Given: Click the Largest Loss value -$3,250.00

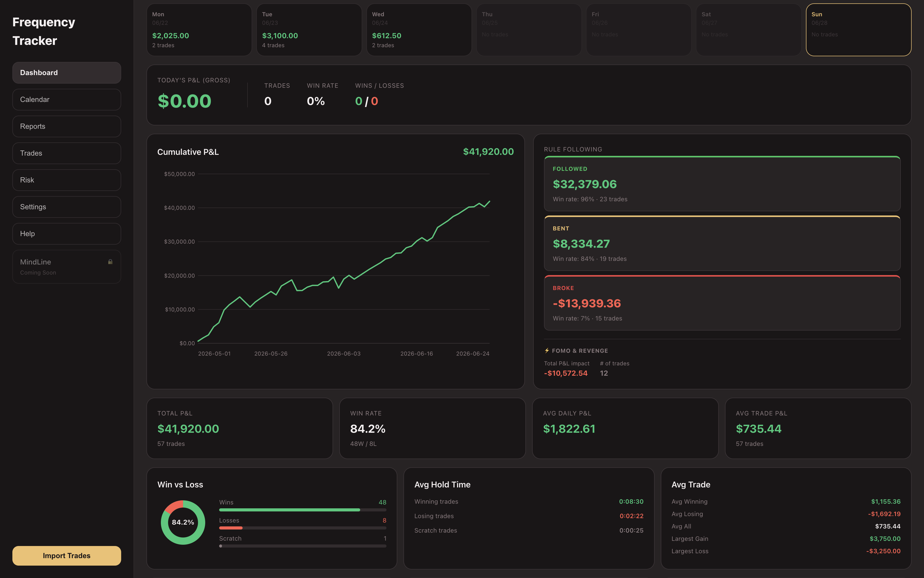Looking at the screenshot, I should tap(884, 551).
